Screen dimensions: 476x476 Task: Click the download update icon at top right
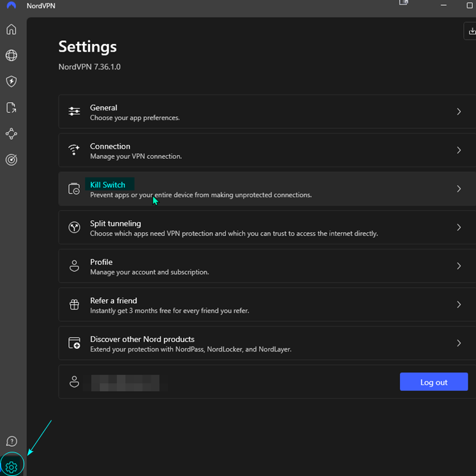click(x=472, y=31)
